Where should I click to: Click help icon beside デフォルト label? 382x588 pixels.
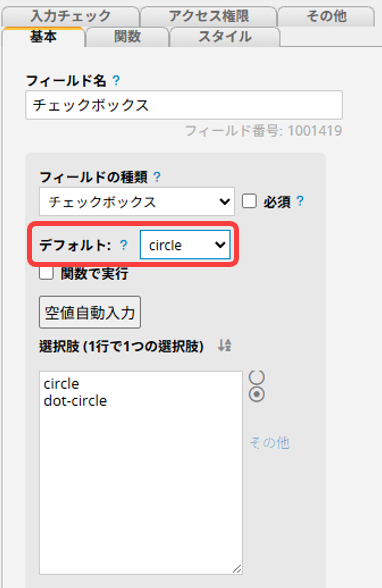(124, 245)
